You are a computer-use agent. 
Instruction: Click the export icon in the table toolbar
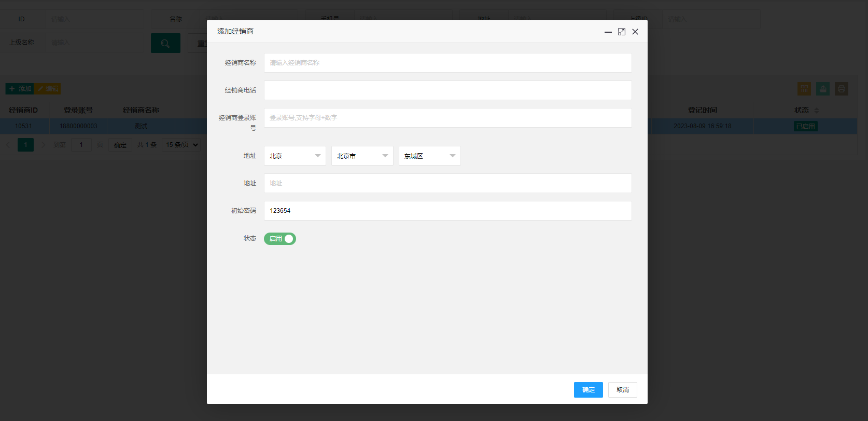pyautogui.click(x=823, y=89)
